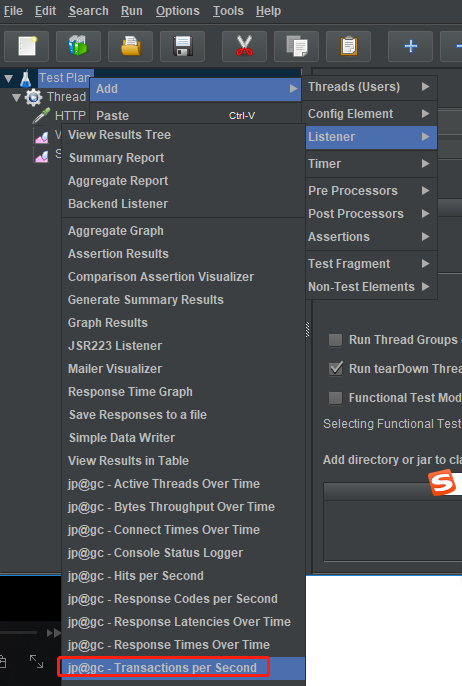The height and width of the screenshot is (686, 462).
Task: Open the Edit menu
Action: point(46,11)
